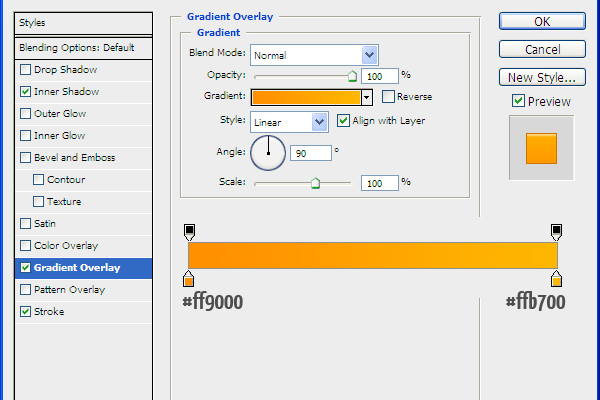This screenshot has width=600, height=400.
Task: Select the Pattern Overlay label
Action: [x=69, y=289]
